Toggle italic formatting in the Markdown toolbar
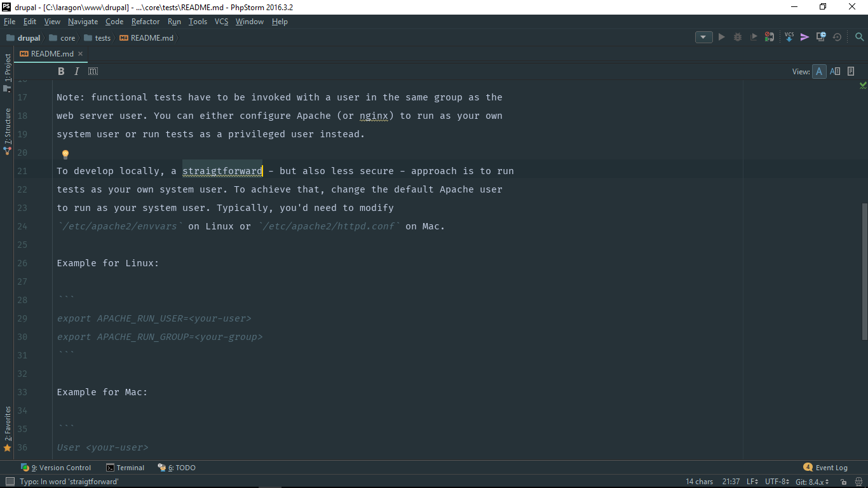The height and width of the screenshot is (488, 868). tap(77, 71)
